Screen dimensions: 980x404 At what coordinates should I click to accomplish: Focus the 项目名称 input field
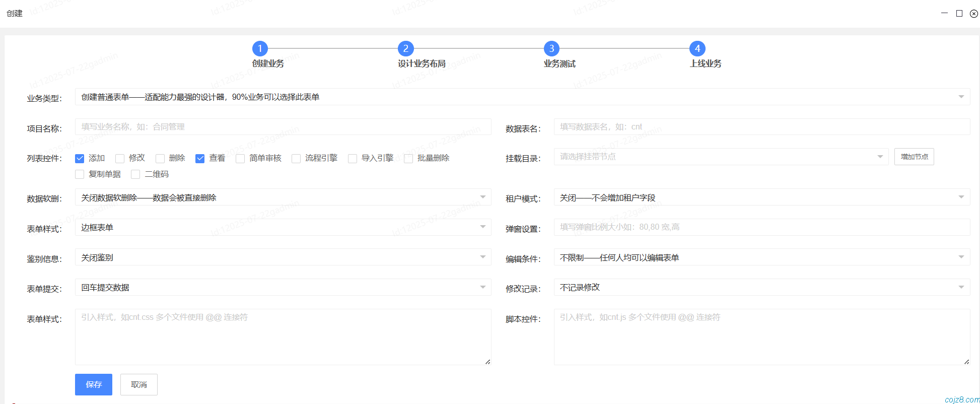click(x=283, y=127)
